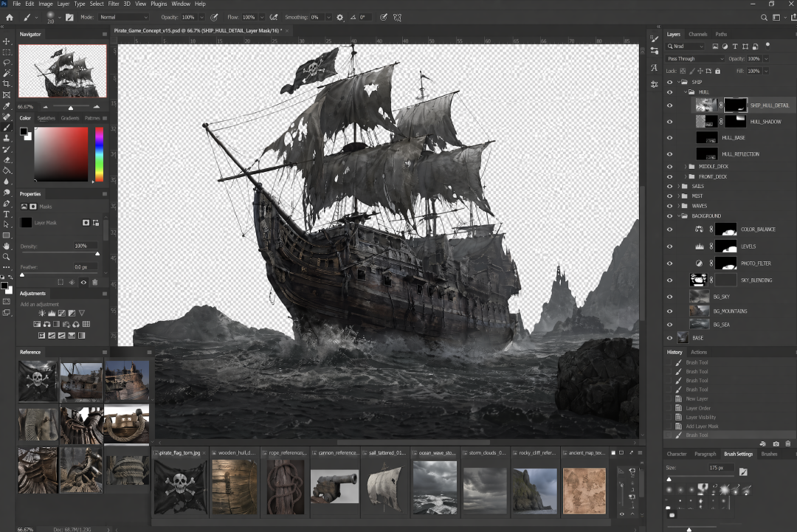Screen dimensions: 797x532
Task: Open the pirate_flag_torn.jpg reference thumbnail
Action: click(x=179, y=487)
